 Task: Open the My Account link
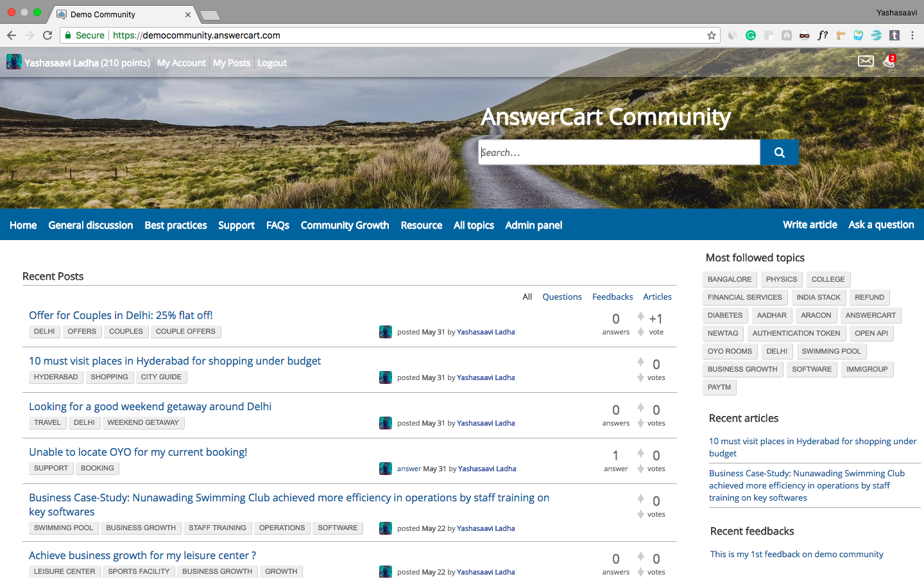[x=182, y=63]
